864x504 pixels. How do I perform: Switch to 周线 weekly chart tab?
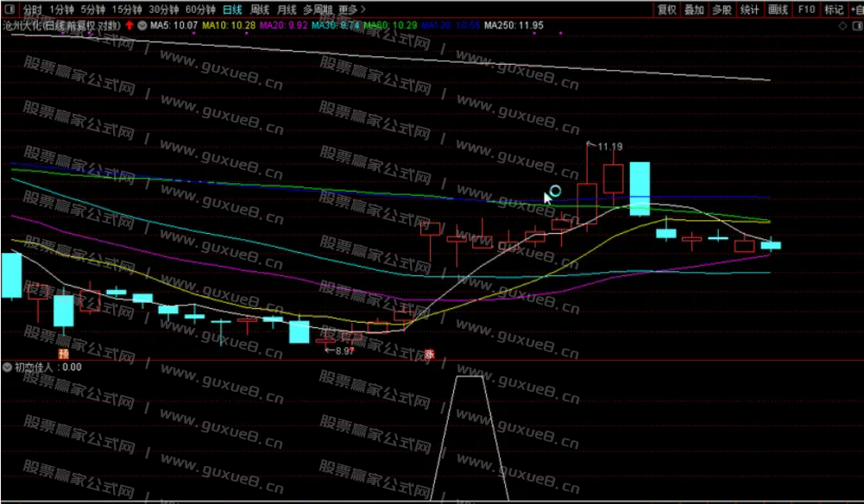(260, 9)
